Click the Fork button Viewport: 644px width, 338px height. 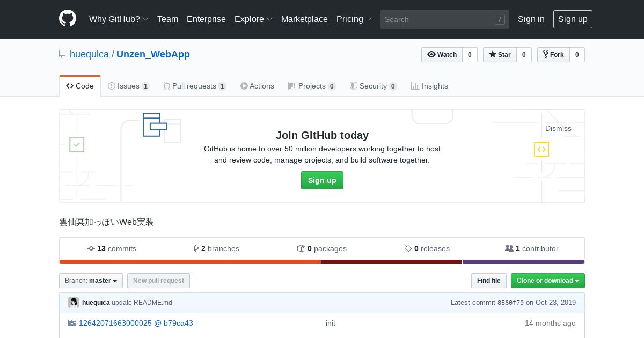[553, 55]
